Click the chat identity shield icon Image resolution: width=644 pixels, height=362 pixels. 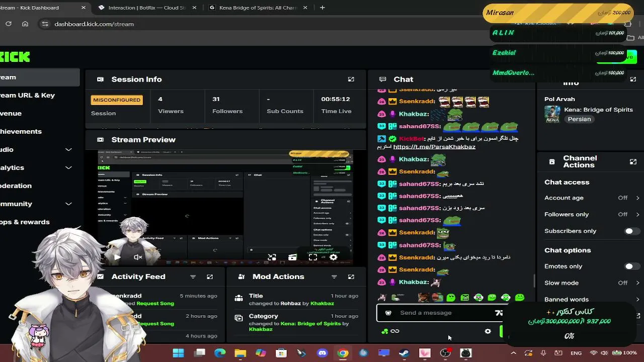tap(388, 313)
